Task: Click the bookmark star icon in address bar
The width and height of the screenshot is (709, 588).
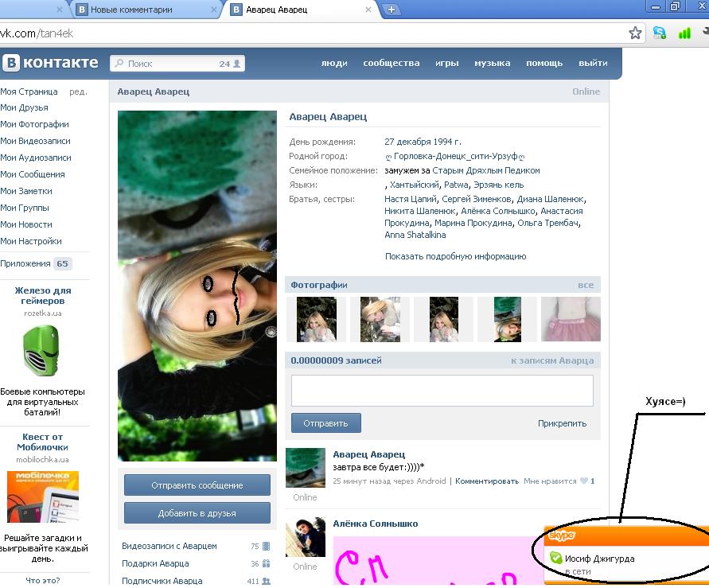Action: pyautogui.click(x=635, y=33)
